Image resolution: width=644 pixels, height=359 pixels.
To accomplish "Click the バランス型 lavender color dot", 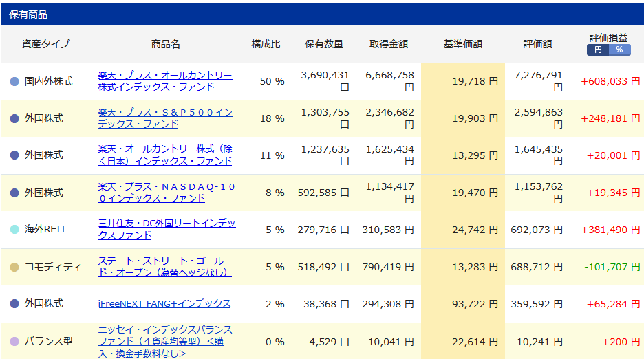I will pyautogui.click(x=14, y=341).
